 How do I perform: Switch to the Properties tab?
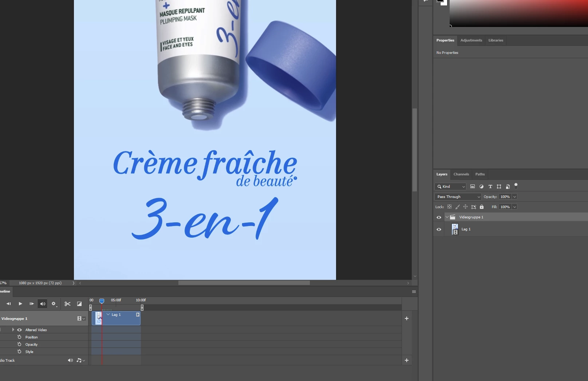pyautogui.click(x=445, y=40)
